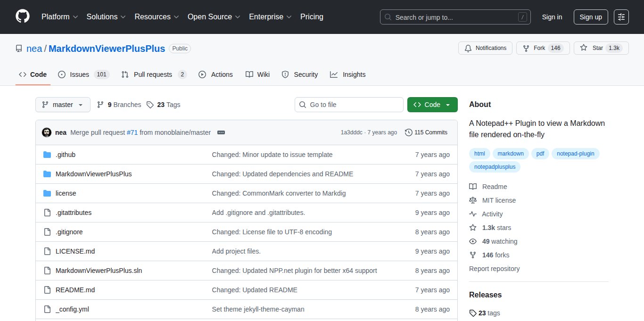
Task: Open the master branch dropdown
Action: 63,105
